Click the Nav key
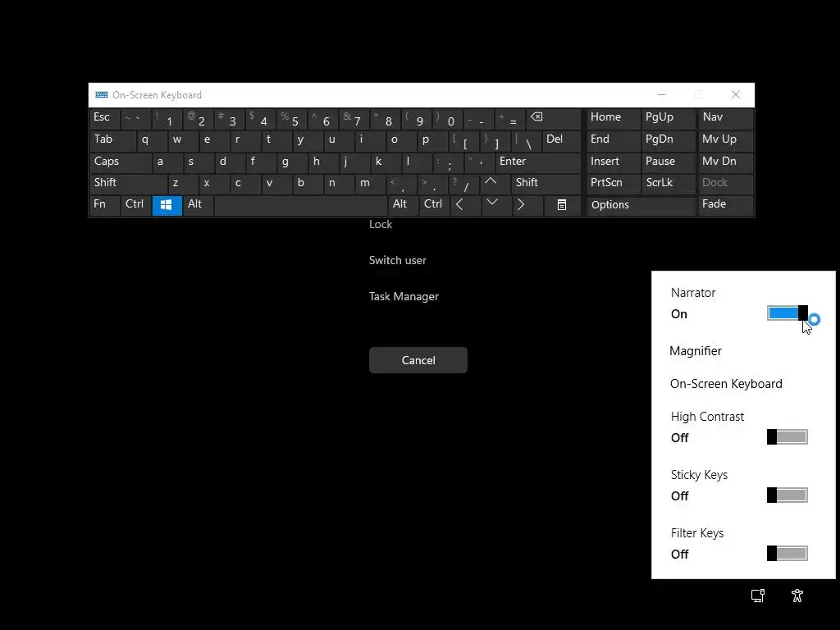 coord(725,118)
